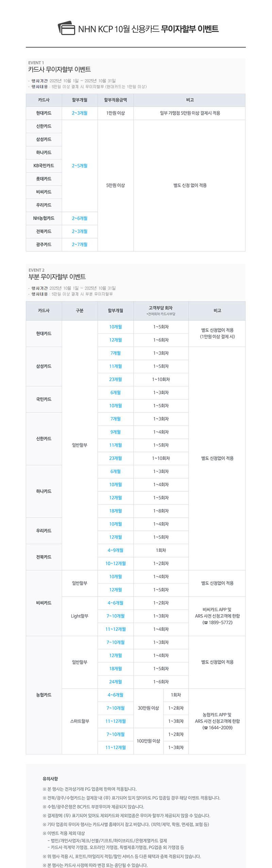Select the Light할부 category cell

pyautogui.click(x=80, y=616)
